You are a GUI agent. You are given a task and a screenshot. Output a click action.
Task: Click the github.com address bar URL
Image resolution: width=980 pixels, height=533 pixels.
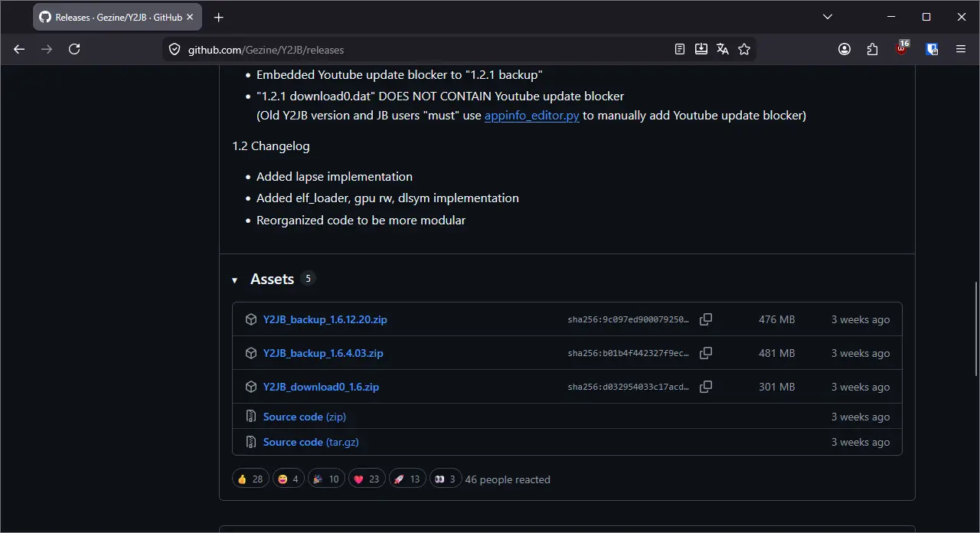click(266, 50)
